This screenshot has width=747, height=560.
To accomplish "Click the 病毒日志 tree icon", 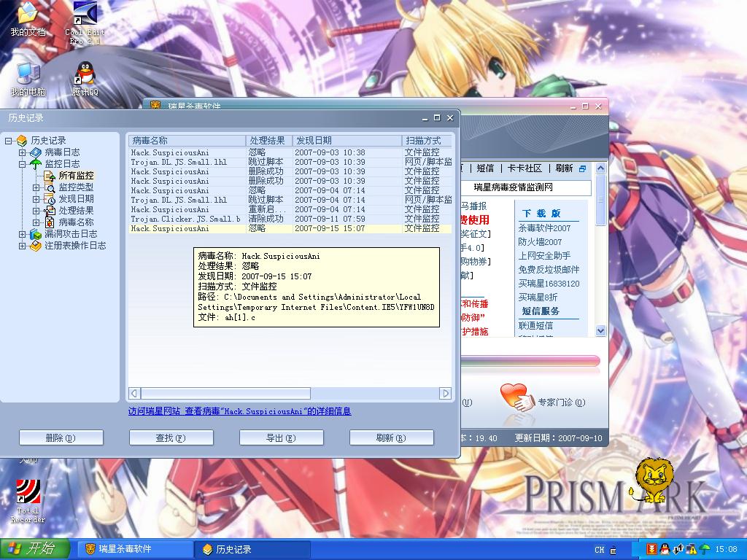I will coord(36,152).
